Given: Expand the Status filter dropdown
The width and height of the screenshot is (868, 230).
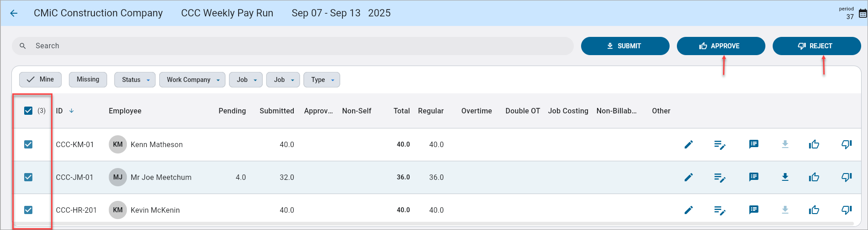Looking at the screenshot, I should point(135,80).
